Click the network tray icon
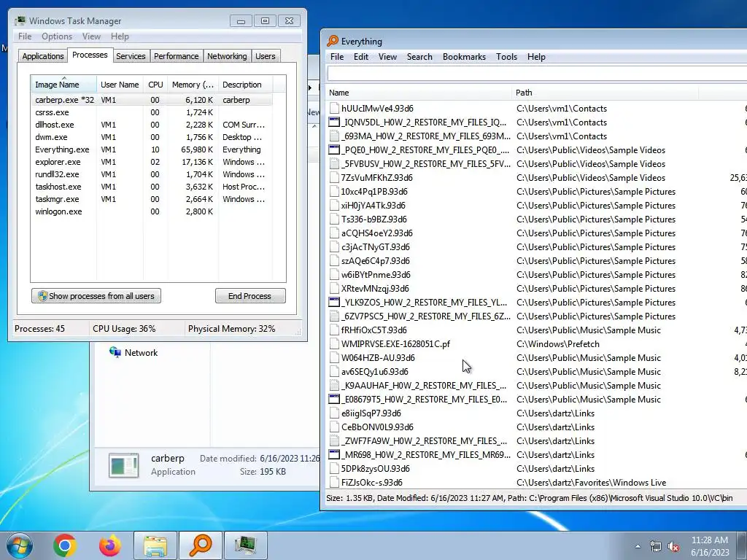The image size is (747, 560). pyautogui.click(x=656, y=547)
